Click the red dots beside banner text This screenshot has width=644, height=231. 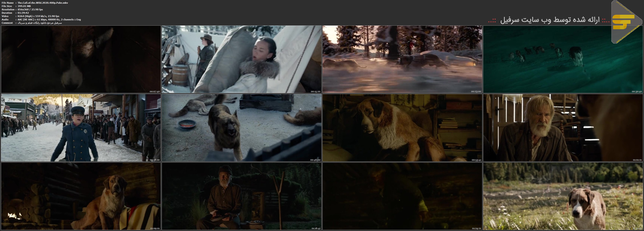(x=492, y=21)
